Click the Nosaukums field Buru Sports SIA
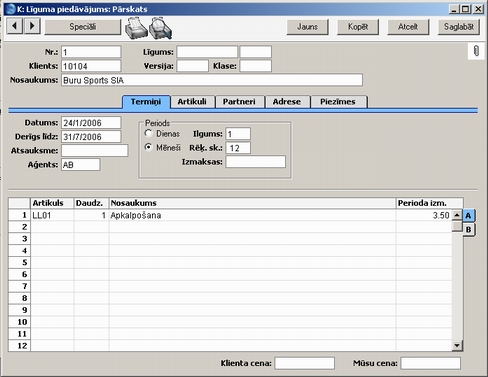 coord(212,80)
